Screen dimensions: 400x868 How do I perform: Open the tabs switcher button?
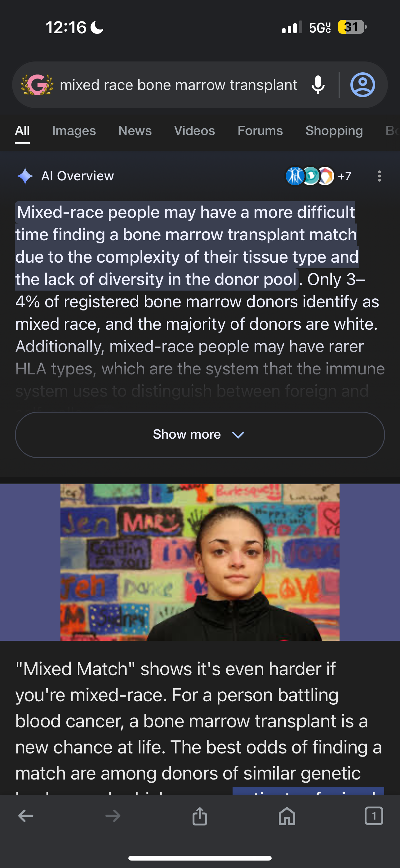pos(374,816)
